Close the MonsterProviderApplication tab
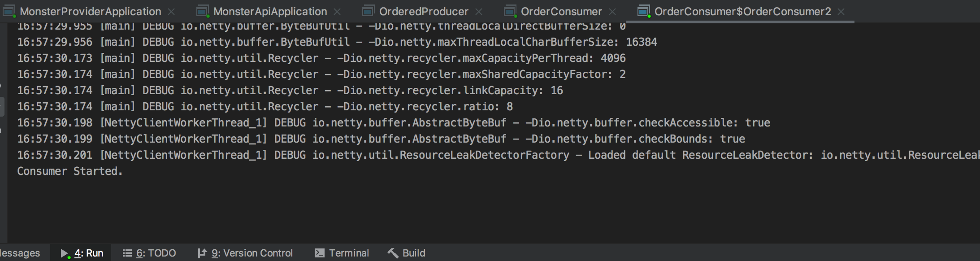 point(171,12)
